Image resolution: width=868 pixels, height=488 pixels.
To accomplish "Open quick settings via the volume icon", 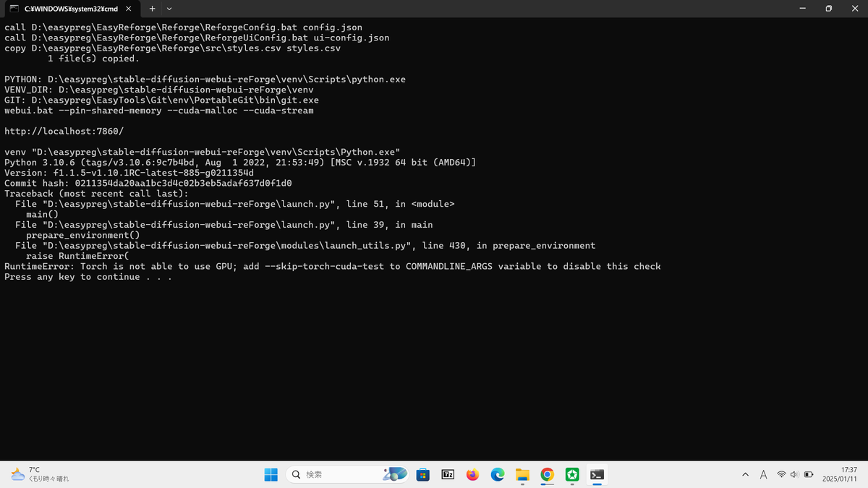I will pyautogui.click(x=794, y=474).
